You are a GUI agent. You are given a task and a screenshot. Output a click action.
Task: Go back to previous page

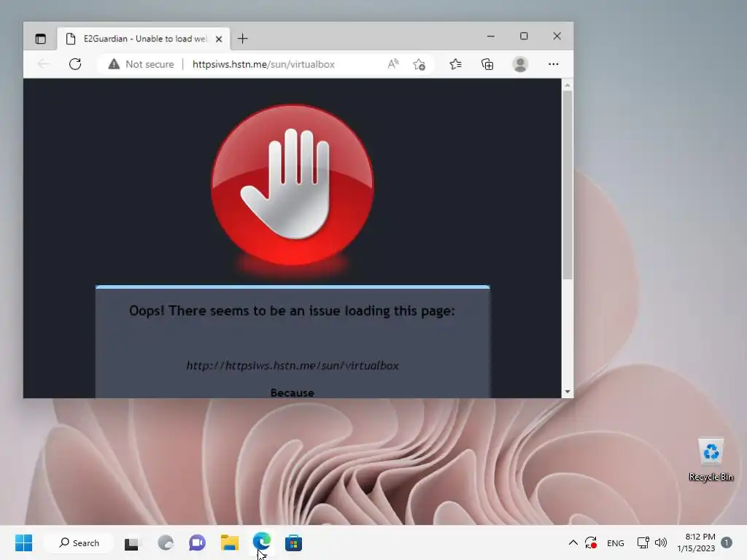click(43, 64)
